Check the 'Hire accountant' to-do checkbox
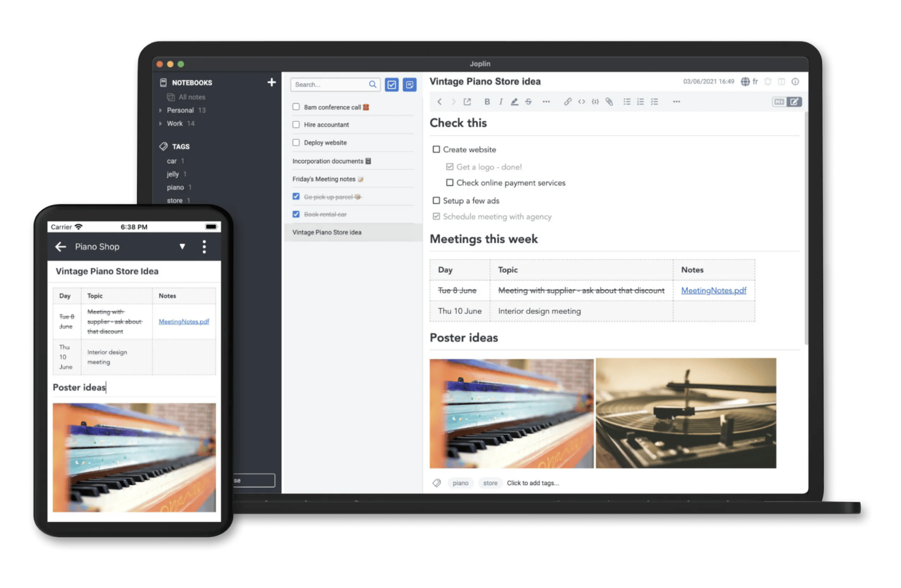The width and height of the screenshot is (901, 588). pos(296,125)
